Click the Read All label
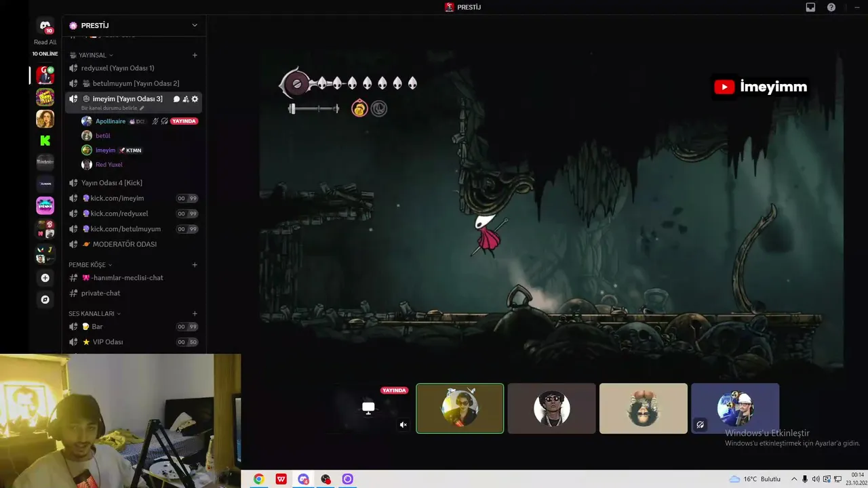 coord(45,42)
